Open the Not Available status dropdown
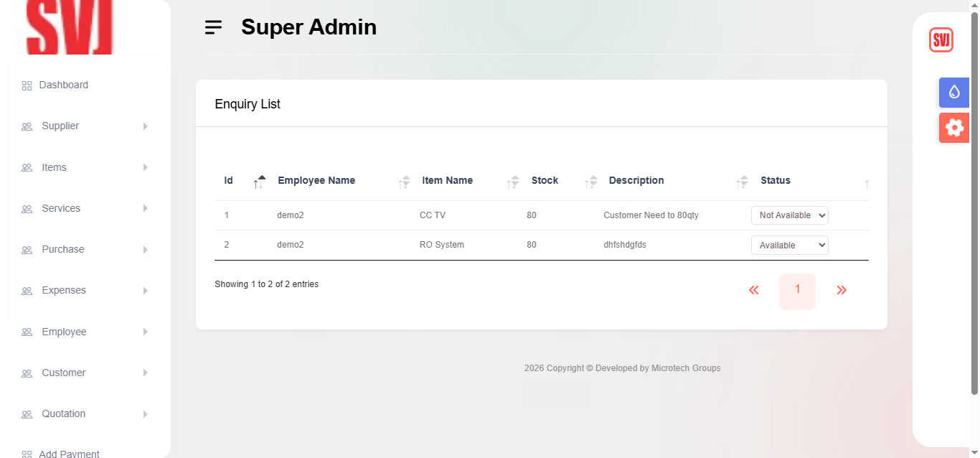 tap(789, 215)
